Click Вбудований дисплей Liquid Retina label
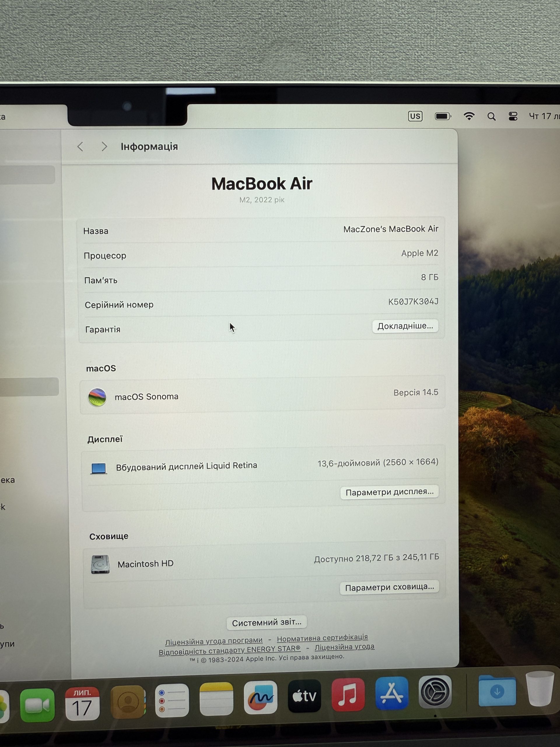 (187, 466)
